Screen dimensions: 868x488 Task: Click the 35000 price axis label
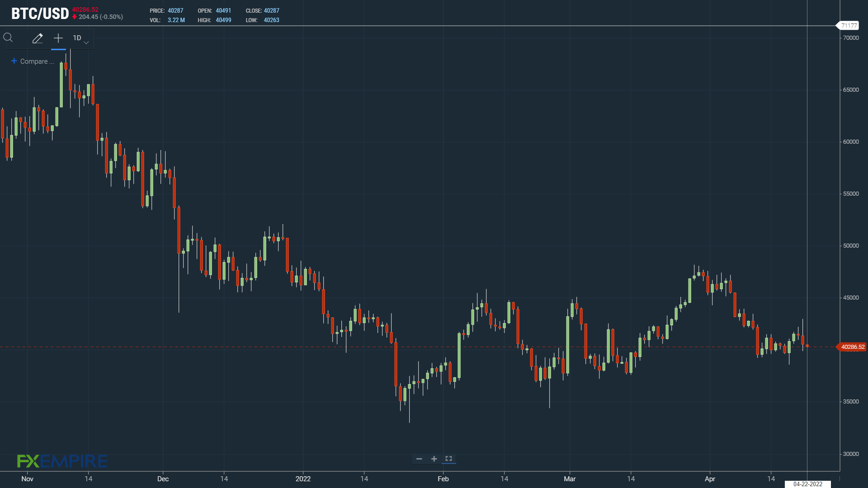(851, 402)
